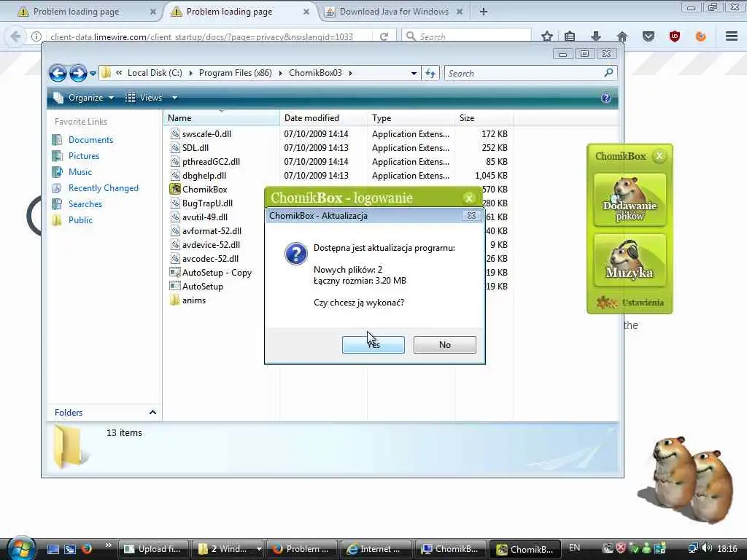Open Ustawienia in ChomikBox widget
The image size is (747, 560).
click(630, 303)
